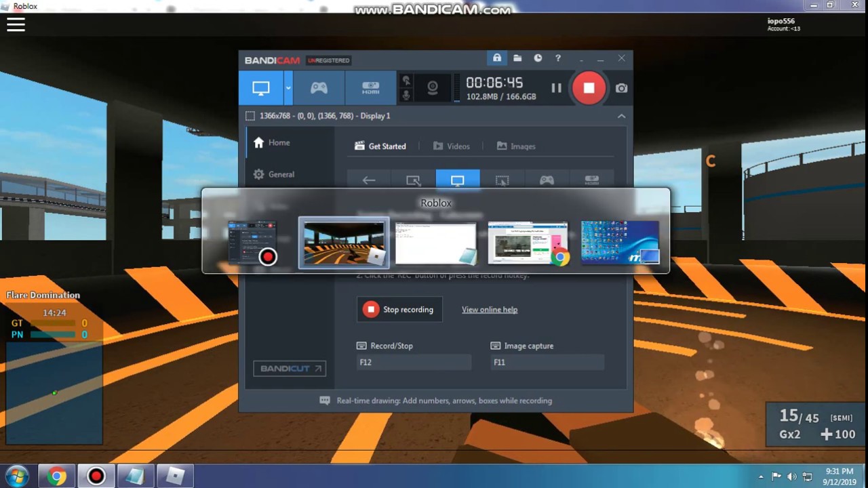Open Bandicam help question mark icon

(558, 58)
